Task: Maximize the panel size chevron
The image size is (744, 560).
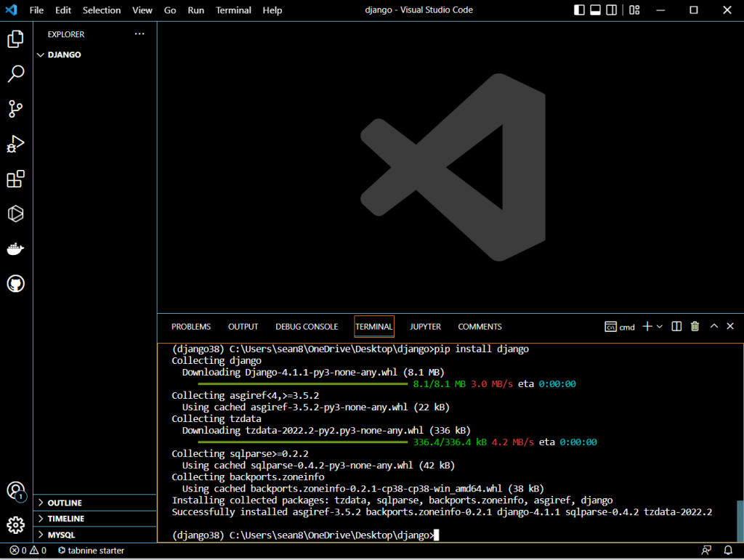Action: 714,325
